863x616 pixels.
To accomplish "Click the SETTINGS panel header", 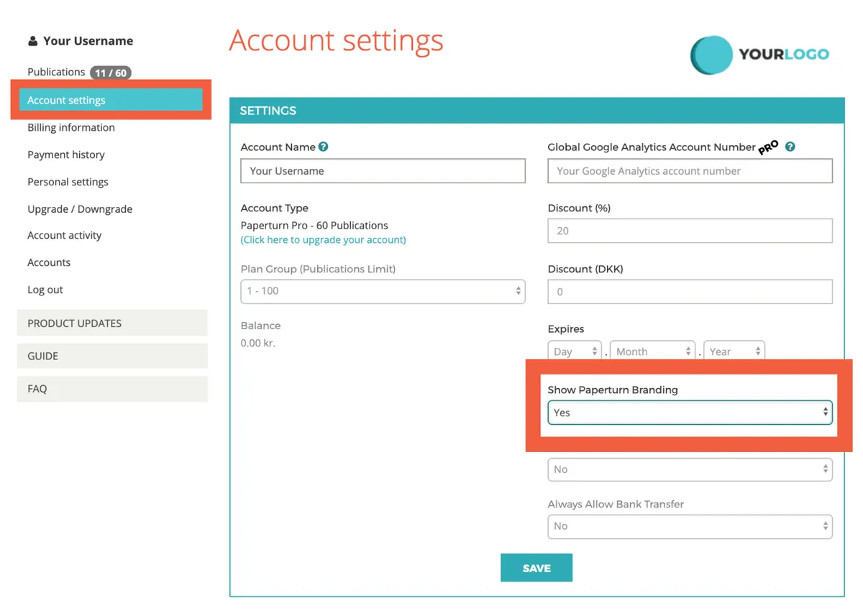I will click(x=536, y=111).
